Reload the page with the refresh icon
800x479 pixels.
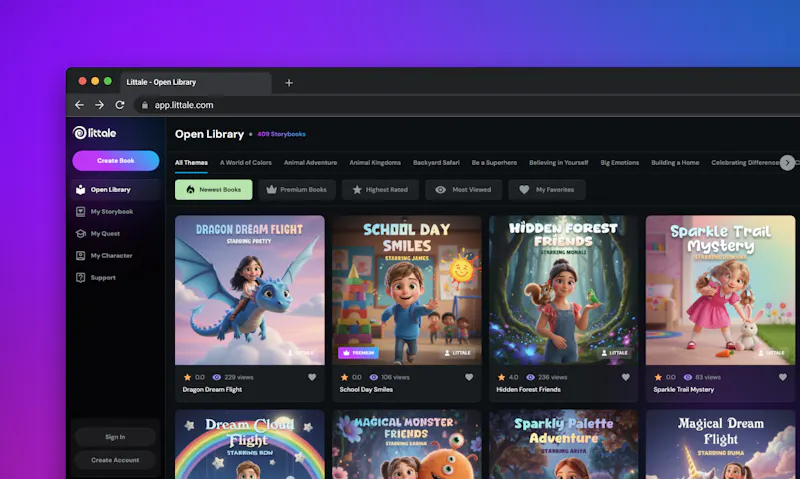click(x=120, y=105)
